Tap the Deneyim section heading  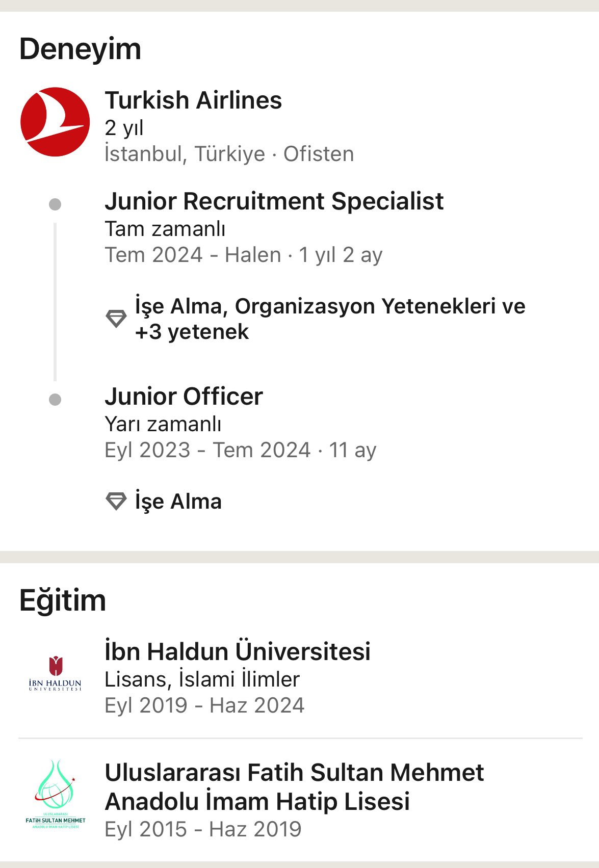pos(80,49)
